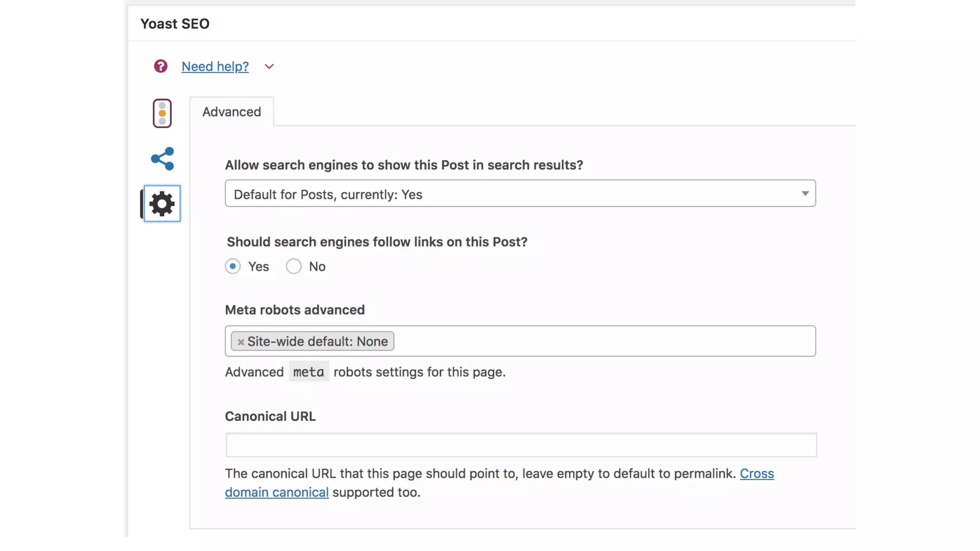The image size is (980, 551).
Task: Select Yes radio for following links
Action: pyautogui.click(x=233, y=266)
